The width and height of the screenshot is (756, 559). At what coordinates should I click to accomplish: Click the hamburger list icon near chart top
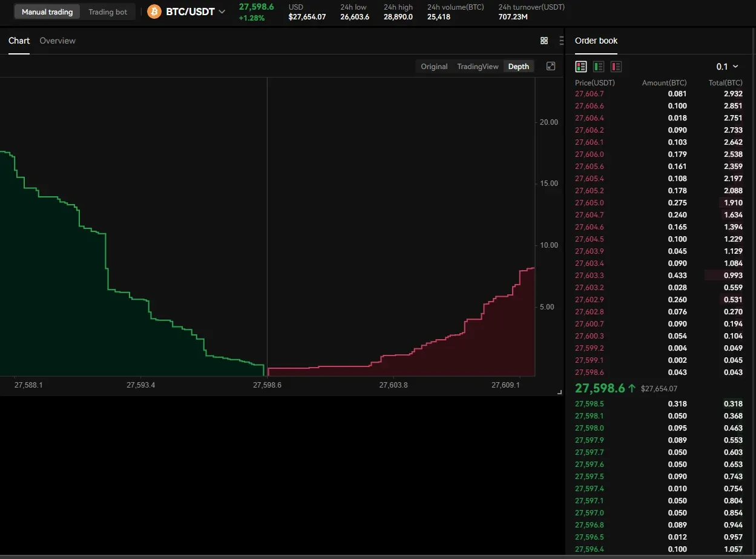pos(562,40)
